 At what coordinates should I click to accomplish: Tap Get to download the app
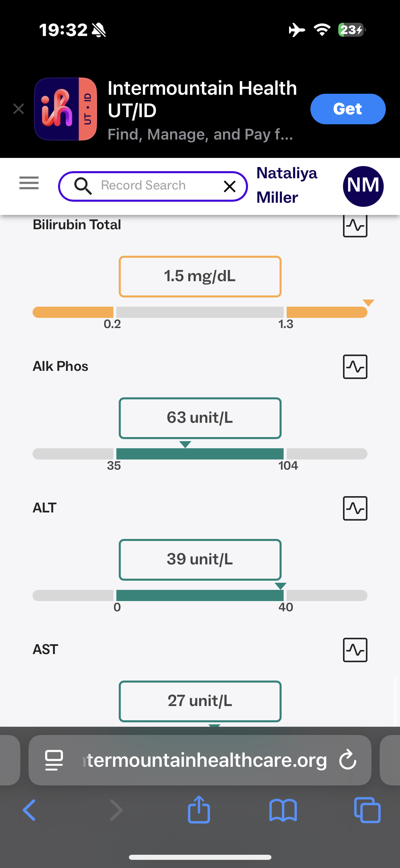click(x=347, y=109)
